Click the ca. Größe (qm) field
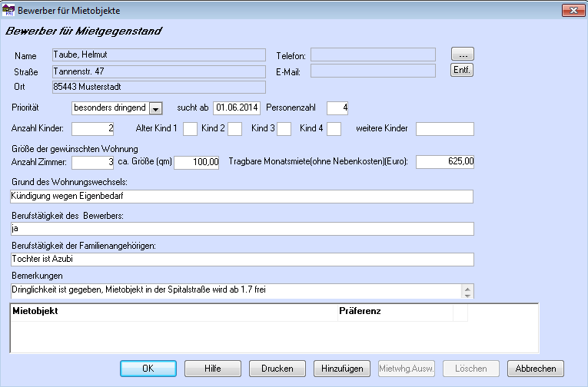 pyautogui.click(x=197, y=162)
